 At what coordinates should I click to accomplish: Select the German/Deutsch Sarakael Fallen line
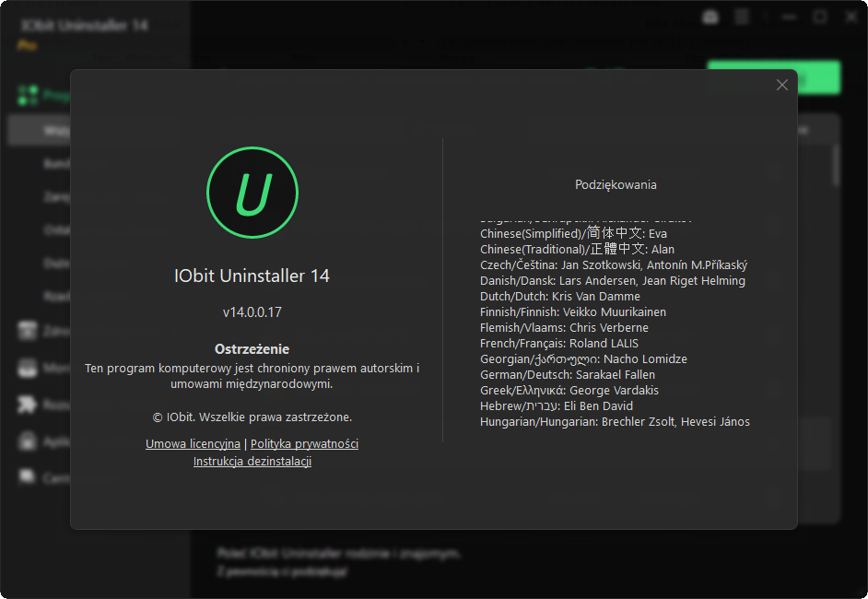[568, 374]
